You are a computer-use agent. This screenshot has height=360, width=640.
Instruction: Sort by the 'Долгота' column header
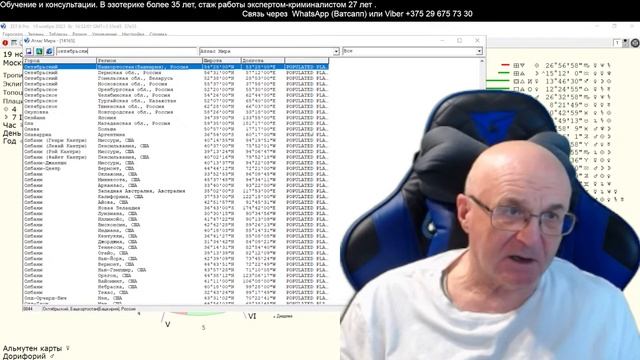point(263,60)
